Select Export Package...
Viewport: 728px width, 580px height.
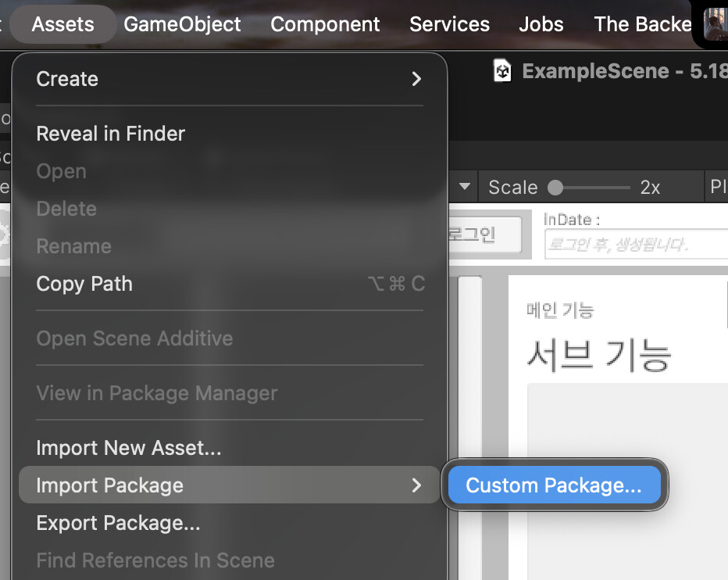118,523
